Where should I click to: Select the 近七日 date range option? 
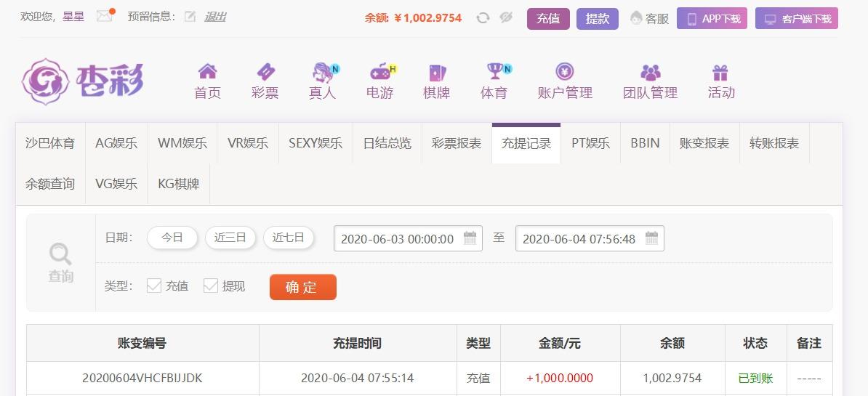point(289,238)
